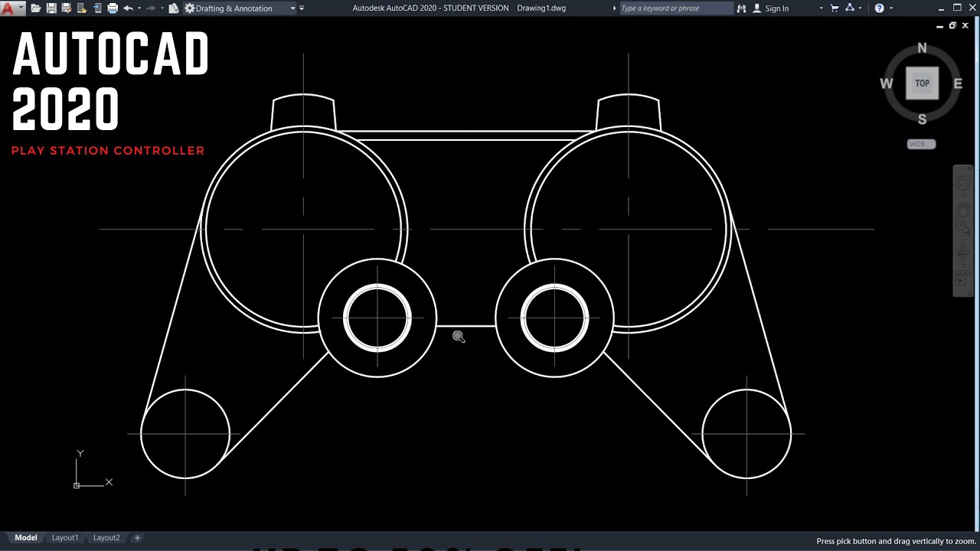980x551 pixels.
Task: Close the Drawing1.dwg drawing window
Action: tap(965, 26)
